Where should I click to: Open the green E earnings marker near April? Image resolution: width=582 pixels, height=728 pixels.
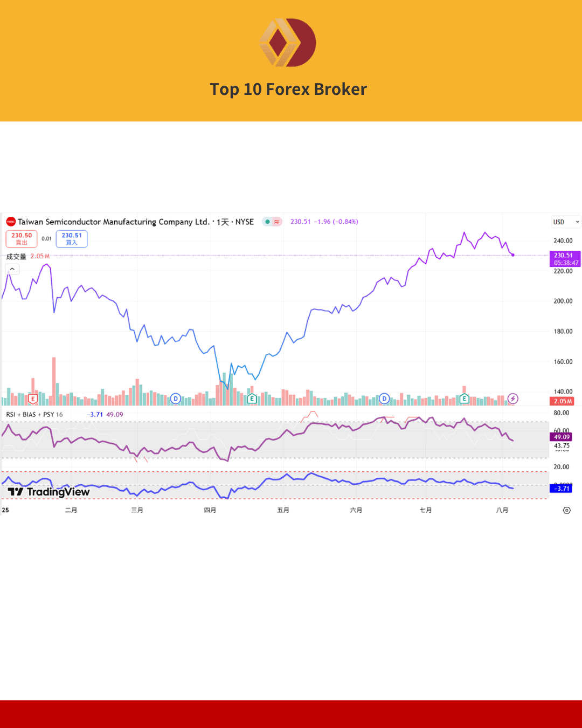click(251, 399)
